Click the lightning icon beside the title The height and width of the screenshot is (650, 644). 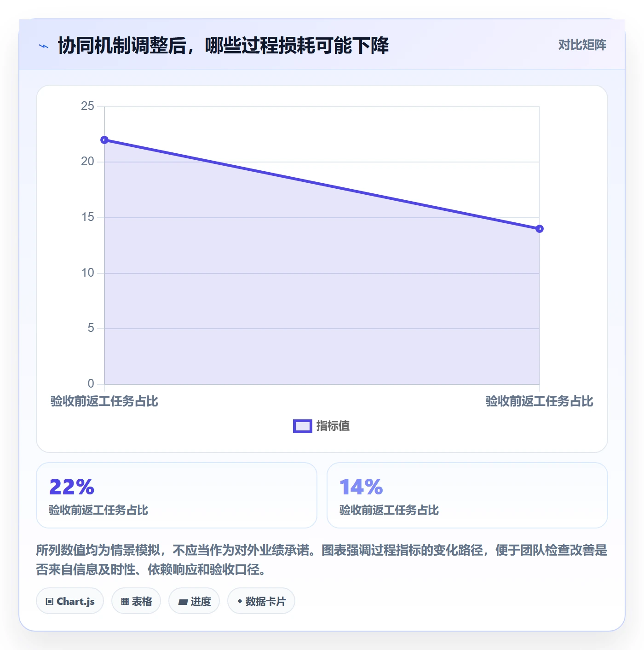(44, 46)
